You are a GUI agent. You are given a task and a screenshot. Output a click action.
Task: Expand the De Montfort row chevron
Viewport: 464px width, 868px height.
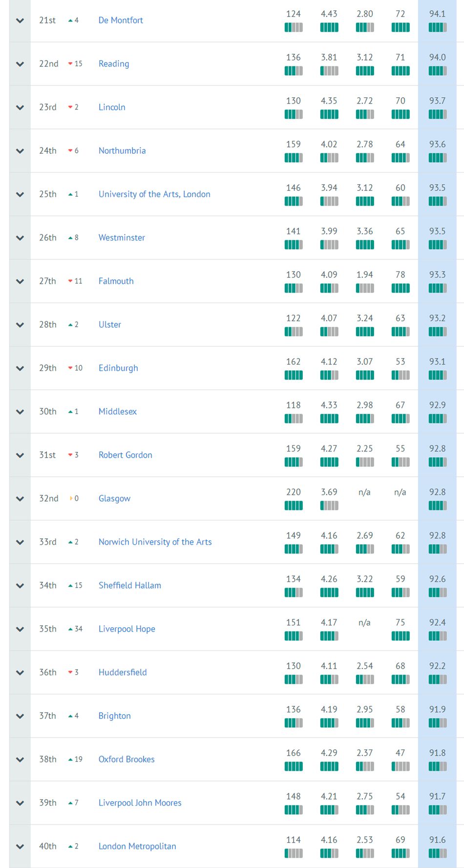pos(20,21)
